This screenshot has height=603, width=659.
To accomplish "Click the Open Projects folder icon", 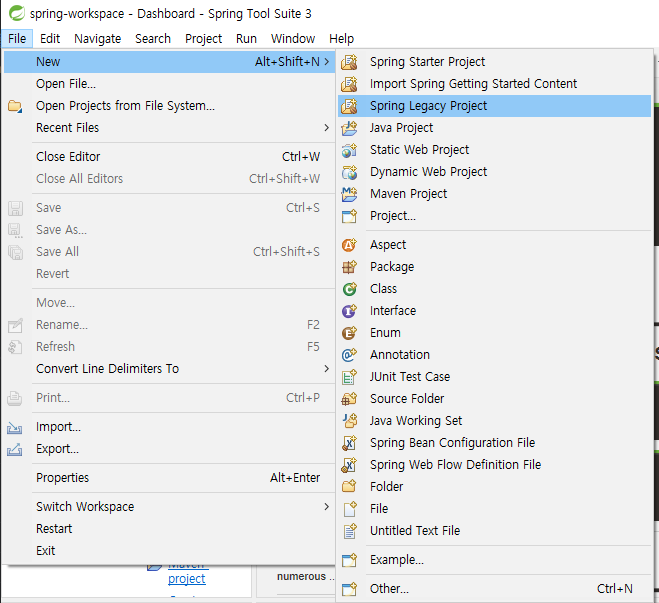I will [15, 106].
